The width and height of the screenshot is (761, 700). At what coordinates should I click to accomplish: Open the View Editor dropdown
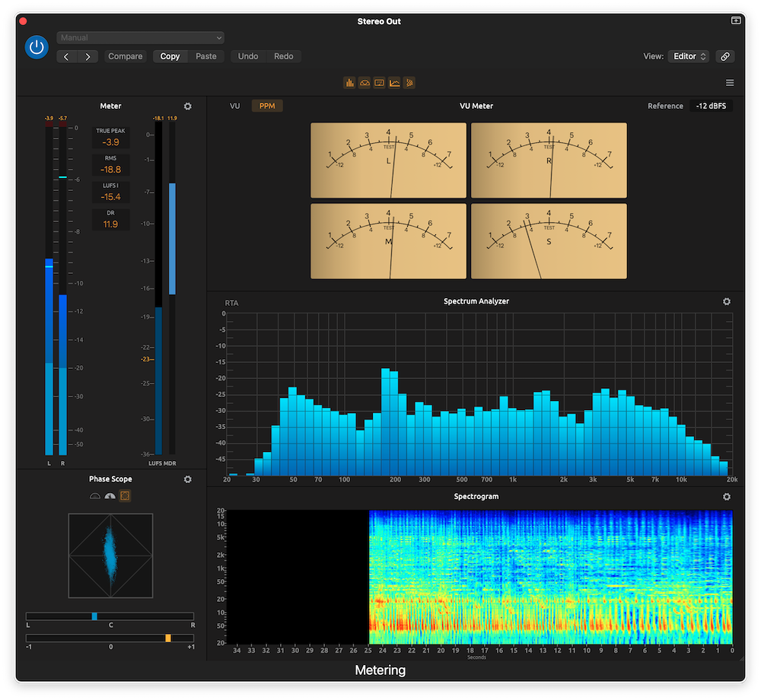point(689,56)
